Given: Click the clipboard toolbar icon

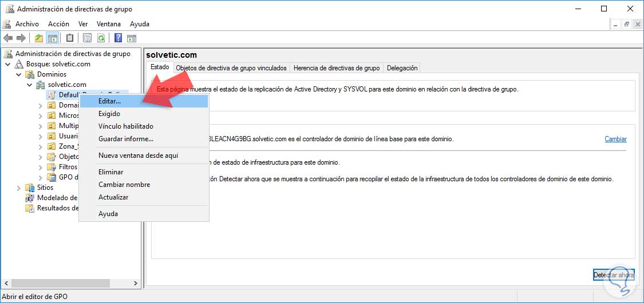Looking at the screenshot, I should [x=70, y=38].
